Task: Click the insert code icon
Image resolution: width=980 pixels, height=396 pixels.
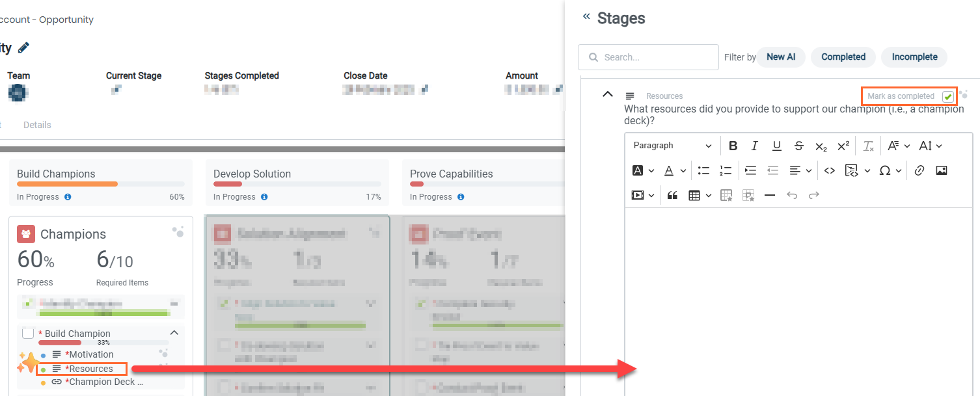Action: [x=830, y=170]
